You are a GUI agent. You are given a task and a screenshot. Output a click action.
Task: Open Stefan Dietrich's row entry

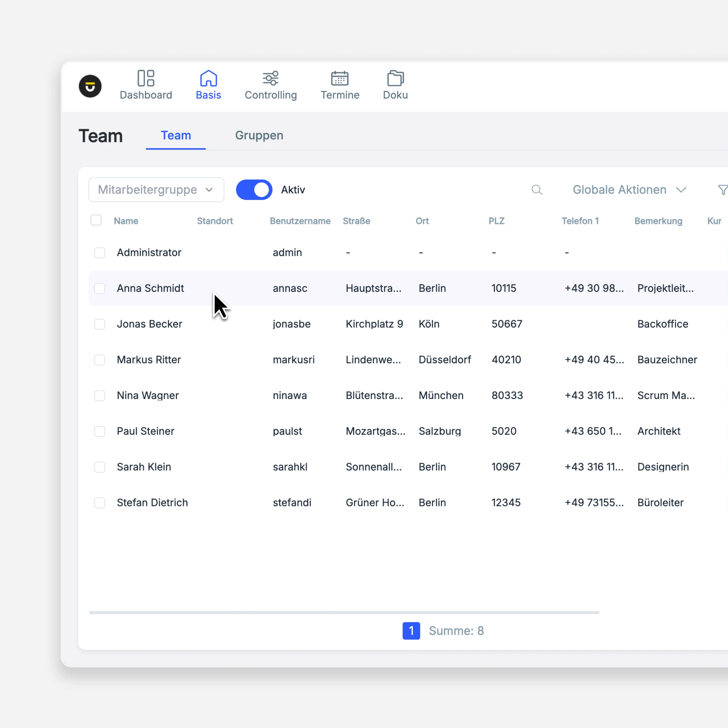pyautogui.click(x=152, y=503)
